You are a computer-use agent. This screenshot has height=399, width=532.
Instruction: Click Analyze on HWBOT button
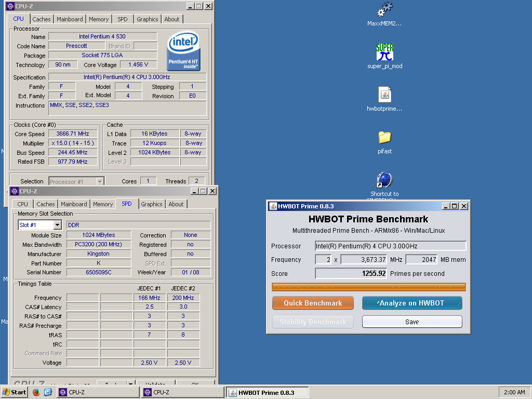coord(412,303)
